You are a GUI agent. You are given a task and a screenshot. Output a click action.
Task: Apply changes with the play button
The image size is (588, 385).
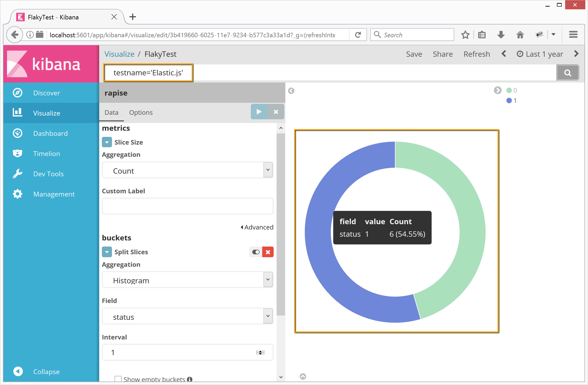pos(259,112)
